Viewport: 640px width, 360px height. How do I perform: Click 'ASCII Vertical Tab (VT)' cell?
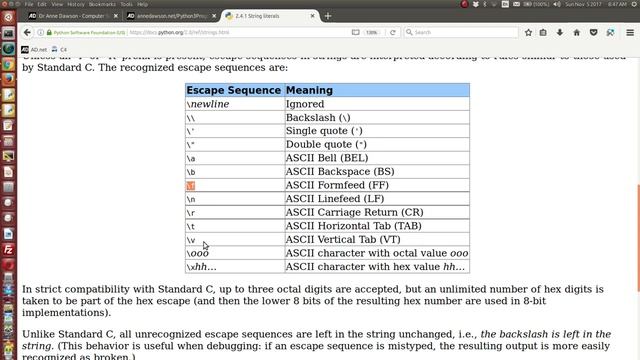click(377, 240)
